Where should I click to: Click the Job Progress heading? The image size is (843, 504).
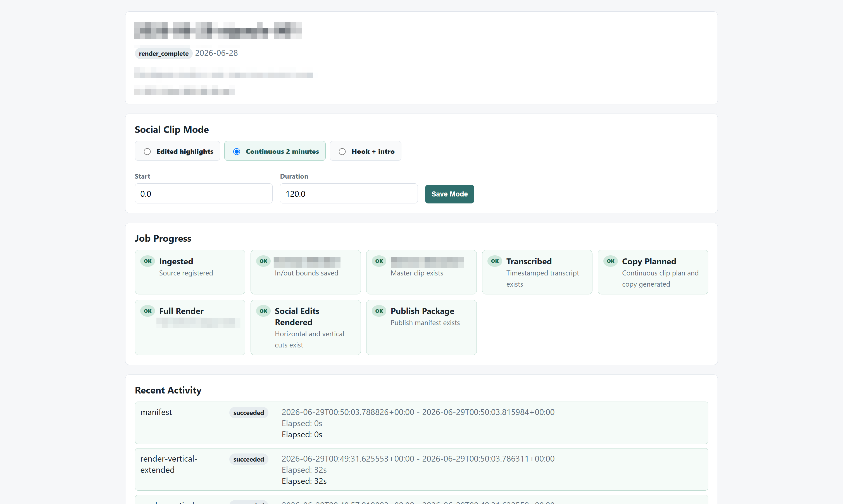click(x=163, y=238)
